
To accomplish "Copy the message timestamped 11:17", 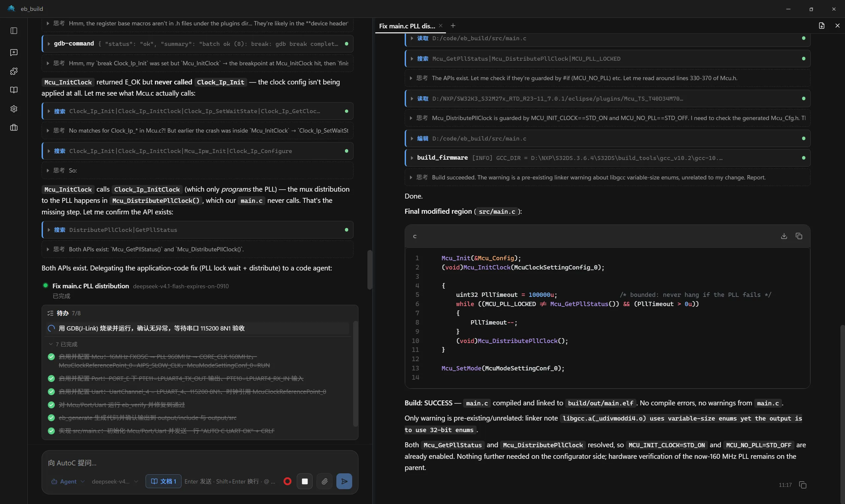I will click(x=803, y=485).
